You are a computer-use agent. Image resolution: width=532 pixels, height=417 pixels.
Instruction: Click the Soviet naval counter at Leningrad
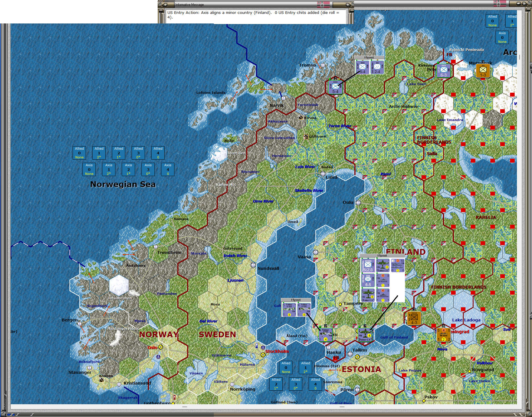[443, 335]
